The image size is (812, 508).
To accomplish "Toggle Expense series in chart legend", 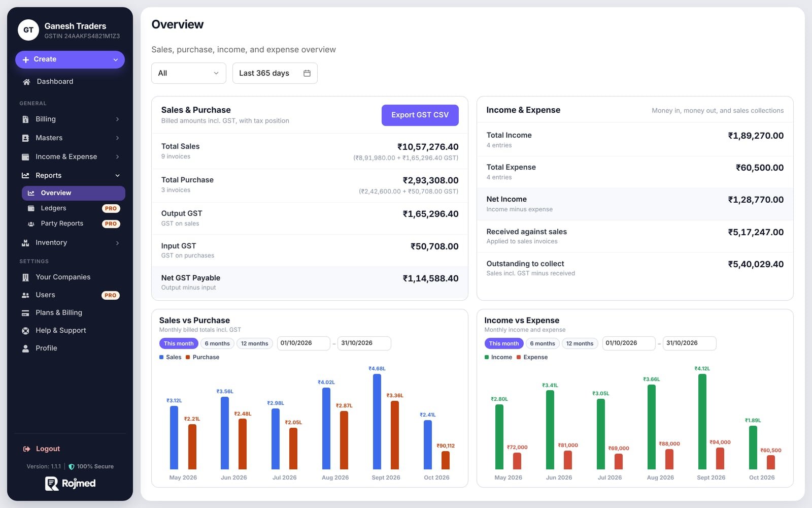I will pos(532,357).
